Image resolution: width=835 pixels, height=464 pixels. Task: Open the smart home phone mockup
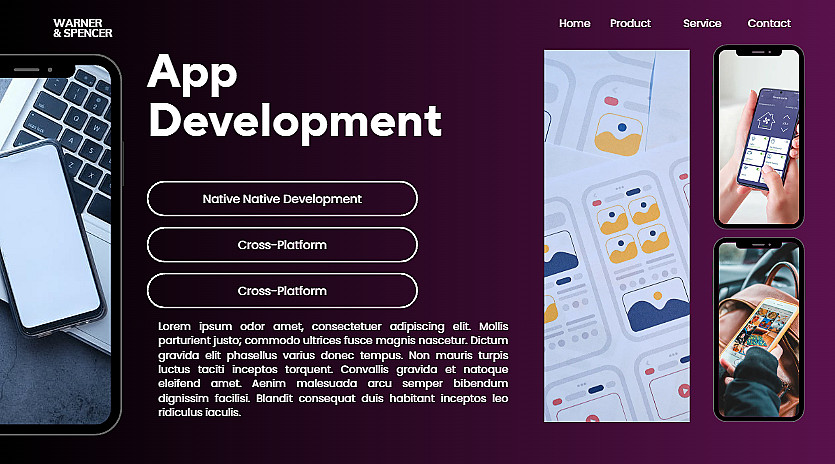759,137
